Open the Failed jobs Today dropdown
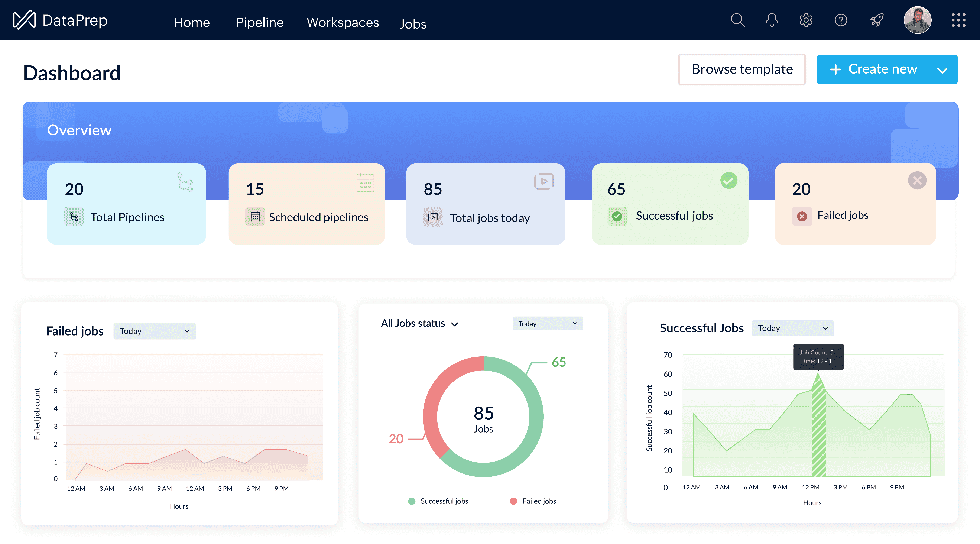 pyautogui.click(x=155, y=331)
